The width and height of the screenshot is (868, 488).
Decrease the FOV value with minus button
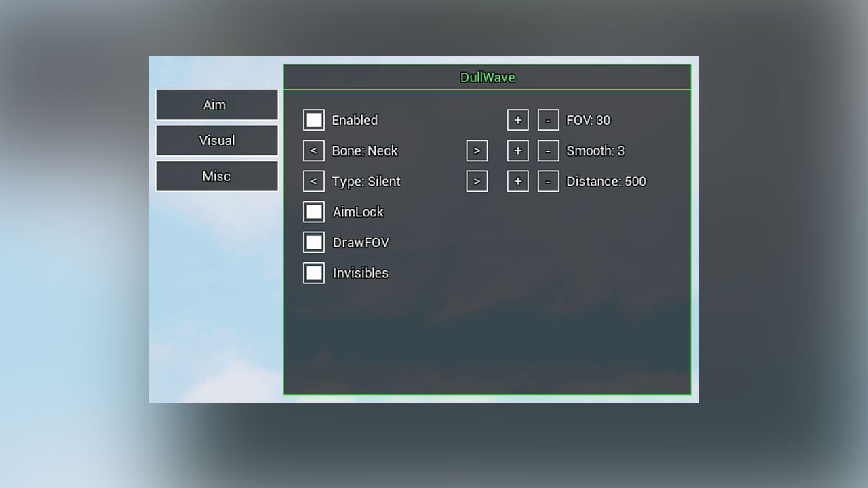coord(548,120)
